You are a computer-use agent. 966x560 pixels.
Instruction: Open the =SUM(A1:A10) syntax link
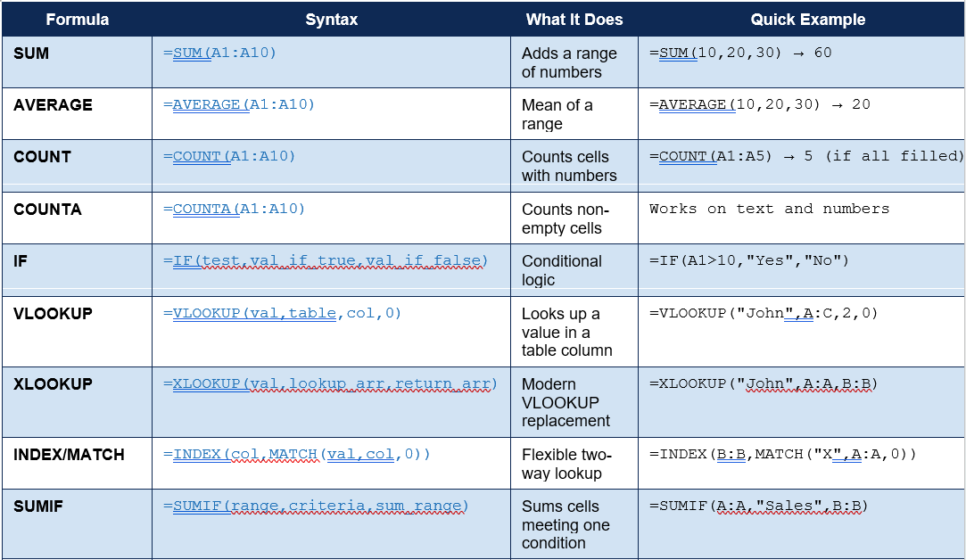click(x=219, y=53)
